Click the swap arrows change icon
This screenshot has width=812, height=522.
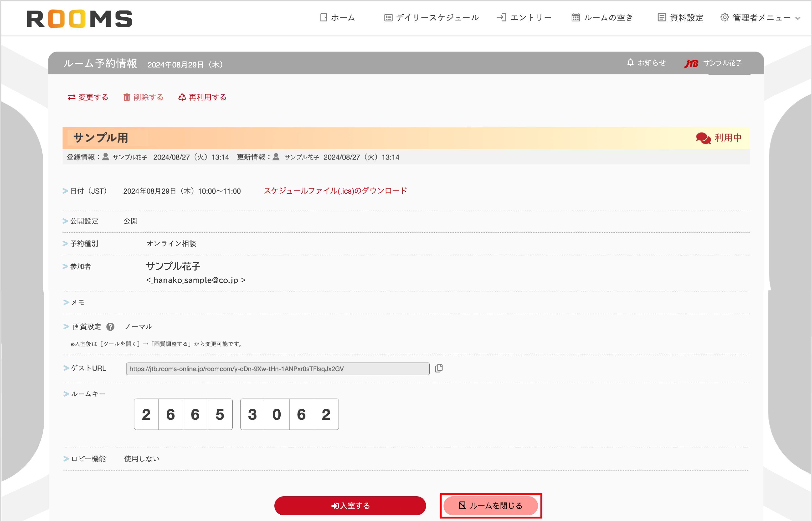click(72, 98)
